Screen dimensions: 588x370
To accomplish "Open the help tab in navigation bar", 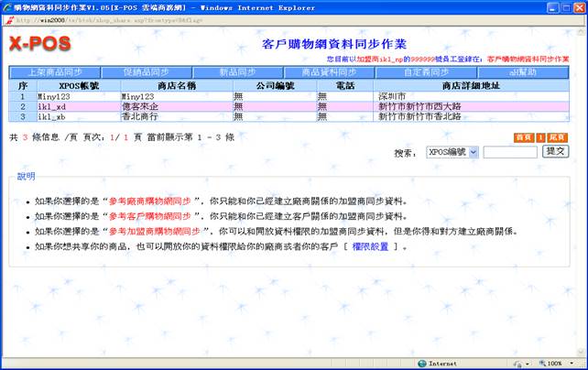I will click(525, 71).
